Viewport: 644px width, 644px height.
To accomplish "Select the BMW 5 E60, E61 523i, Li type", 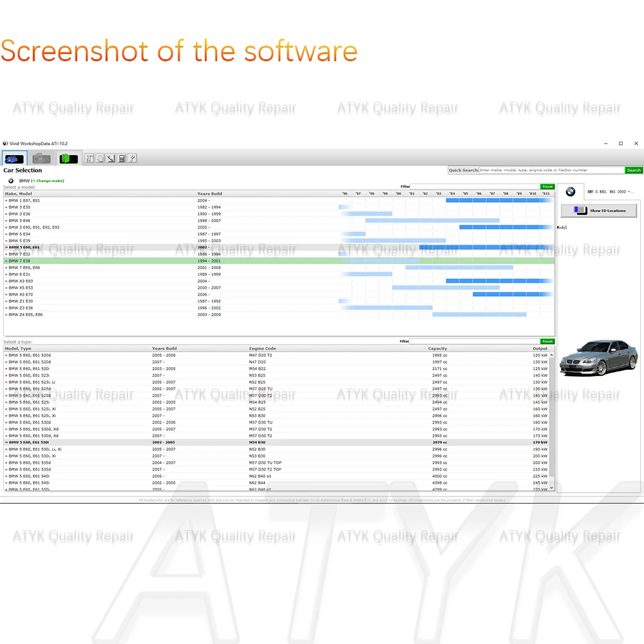I will pos(276,382).
